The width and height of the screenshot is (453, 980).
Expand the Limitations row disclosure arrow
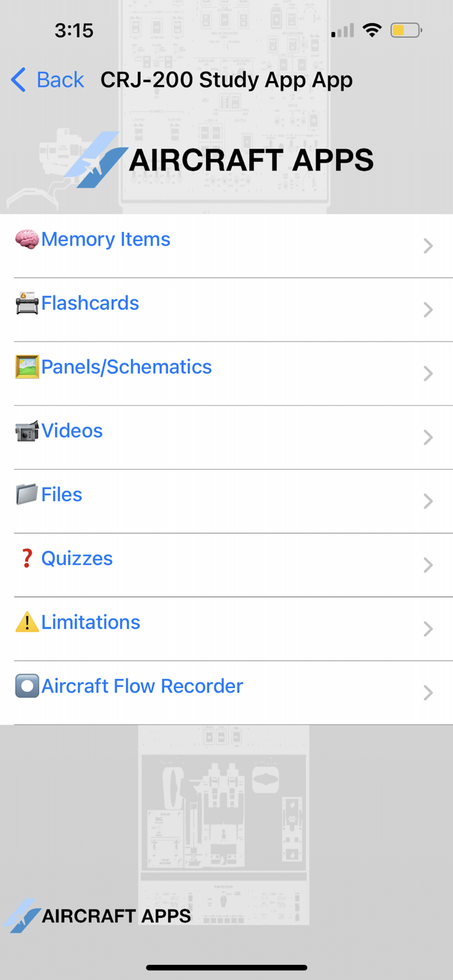click(428, 629)
